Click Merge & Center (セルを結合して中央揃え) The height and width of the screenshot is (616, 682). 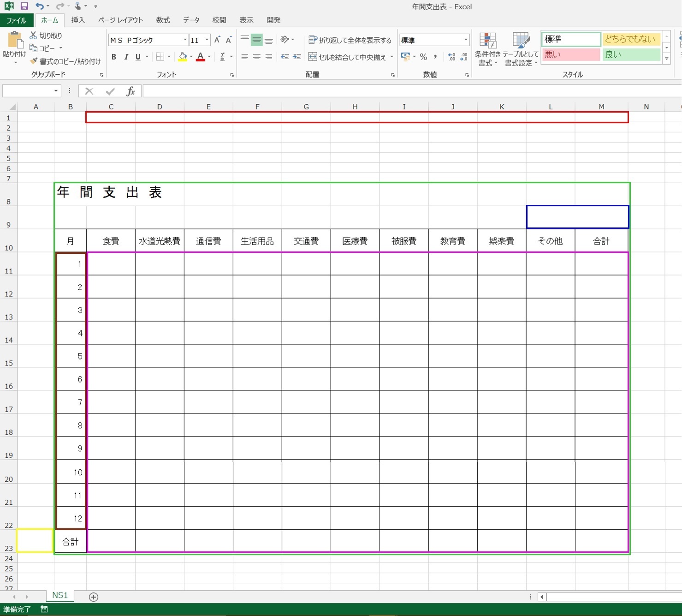(347, 57)
